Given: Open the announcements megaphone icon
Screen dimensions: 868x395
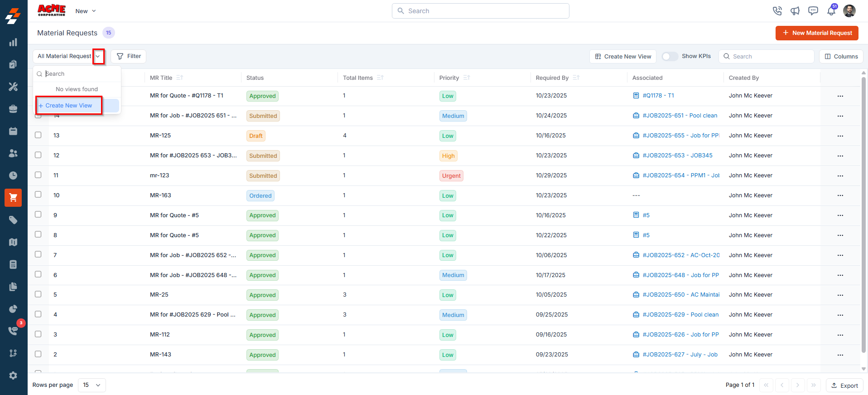Looking at the screenshot, I should (x=795, y=11).
